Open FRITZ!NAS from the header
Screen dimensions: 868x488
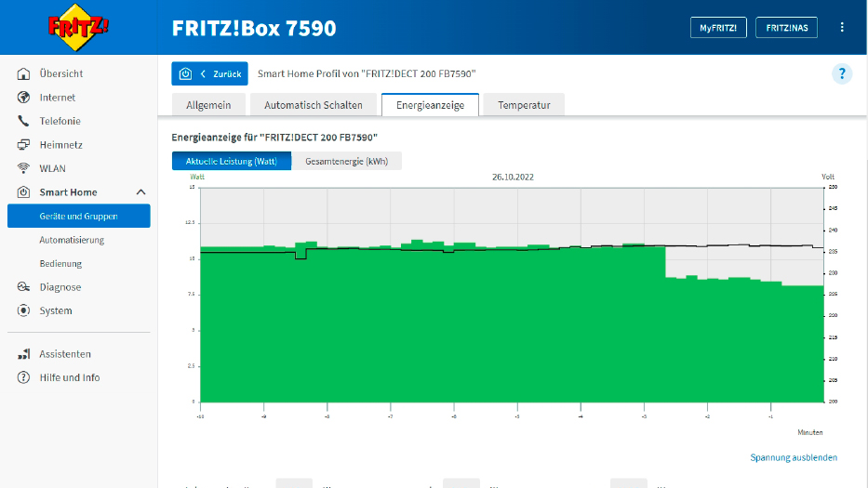coord(787,28)
